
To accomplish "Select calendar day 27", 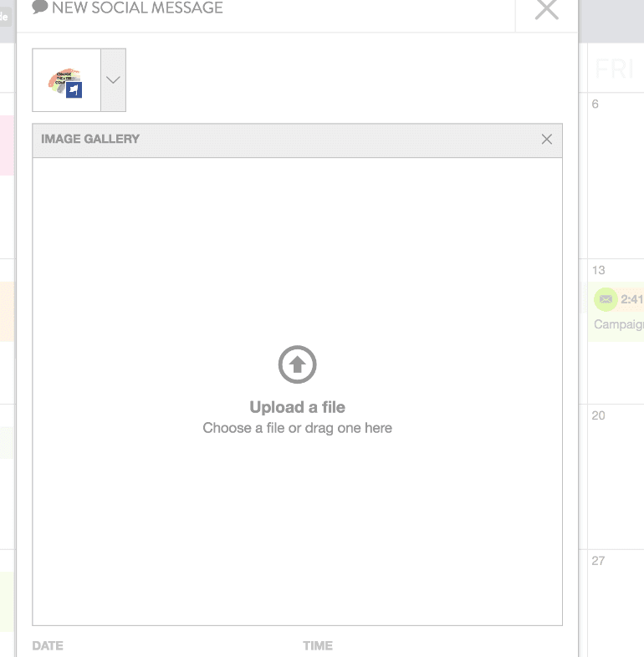I will point(598,561).
